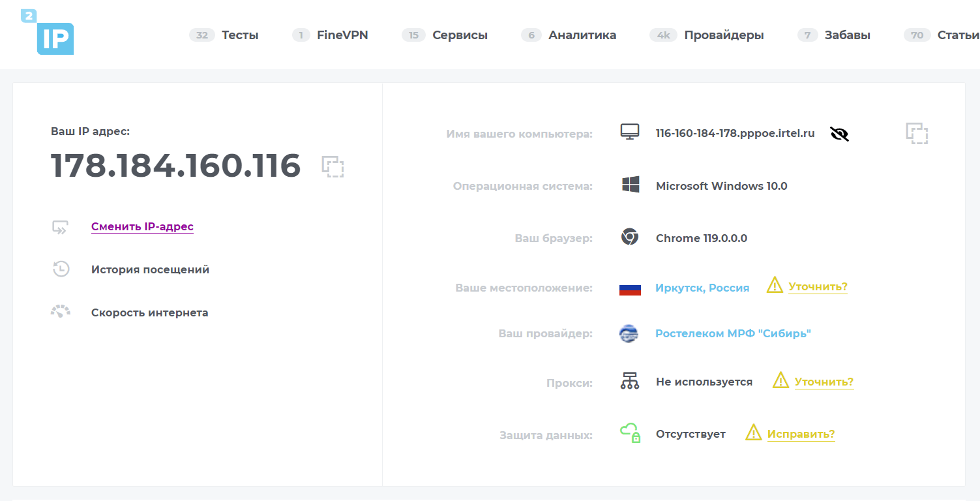Click warning triangle beside location Уточнить
This screenshot has height=501, width=980.
coord(774,285)
